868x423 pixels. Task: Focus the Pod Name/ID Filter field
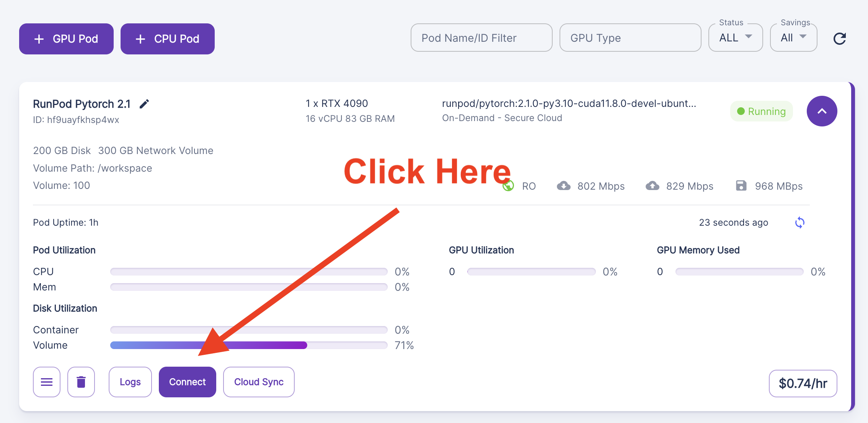pos(481,38)
